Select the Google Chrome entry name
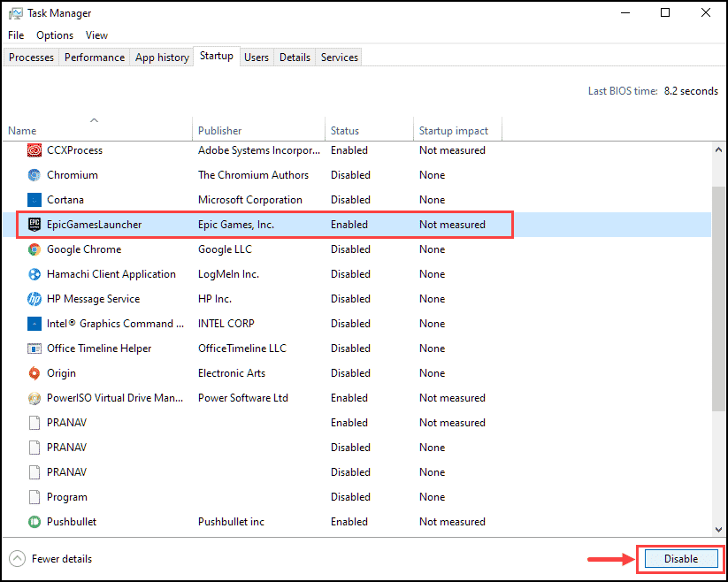The height and width of the screenshot is (582, 728). pyautogui.click(x=84, y=249)
